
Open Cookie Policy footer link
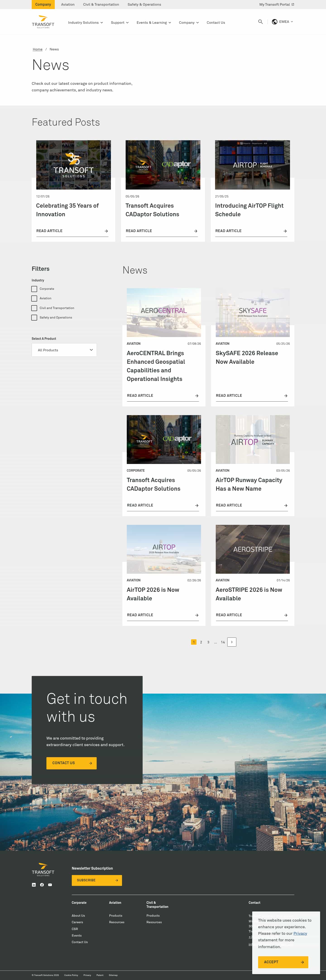coord(71,975)
